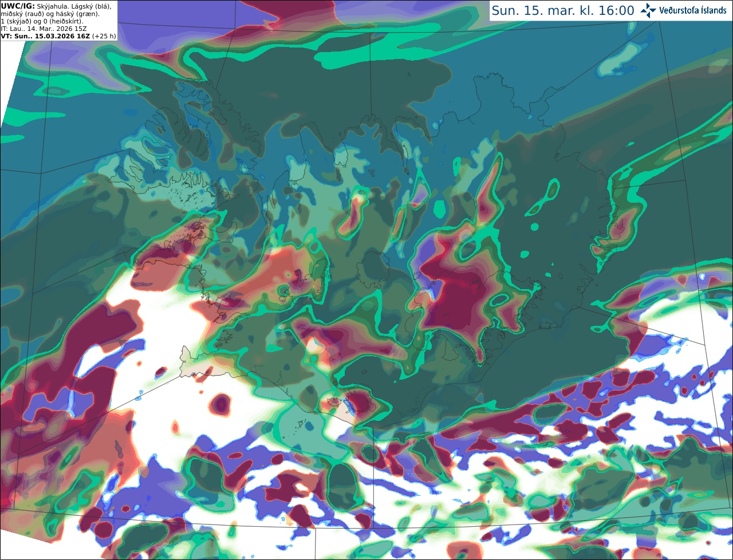Viewport: 733px width, 560px height.
Task: Click the 'UWC/IG: Skýjahula. Lágský (blá),' legend line
Action: click(56, 6)
